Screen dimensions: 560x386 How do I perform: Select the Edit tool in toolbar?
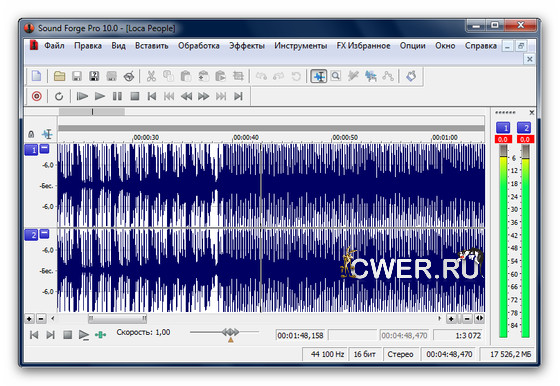[x=319, y=76]
